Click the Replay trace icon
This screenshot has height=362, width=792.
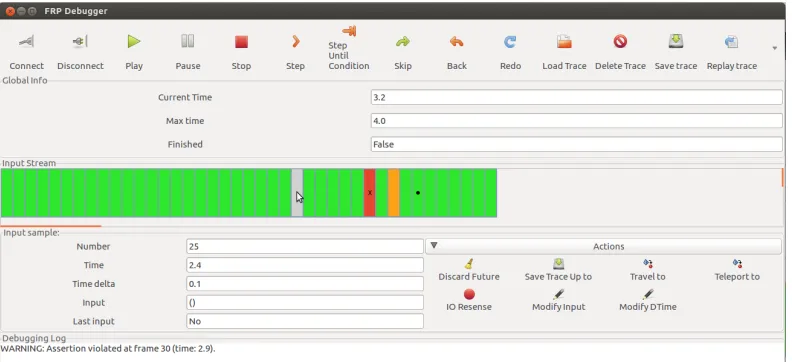tap(731, 41)
